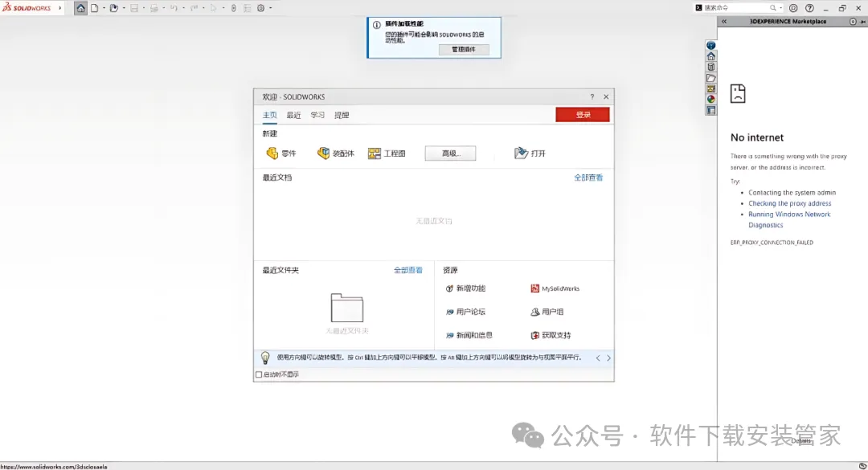The image size is (868, 470).
Task: Open the SOLIDWORKS Resources house tab icon
Action: point(711,56)
